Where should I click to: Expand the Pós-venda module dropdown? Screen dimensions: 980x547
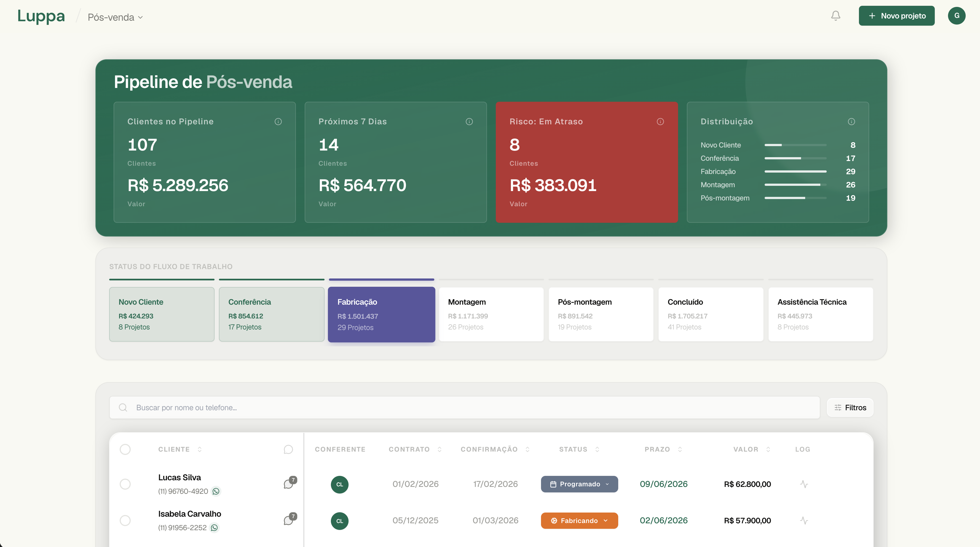pyautogui.click(x=115, y=17)
